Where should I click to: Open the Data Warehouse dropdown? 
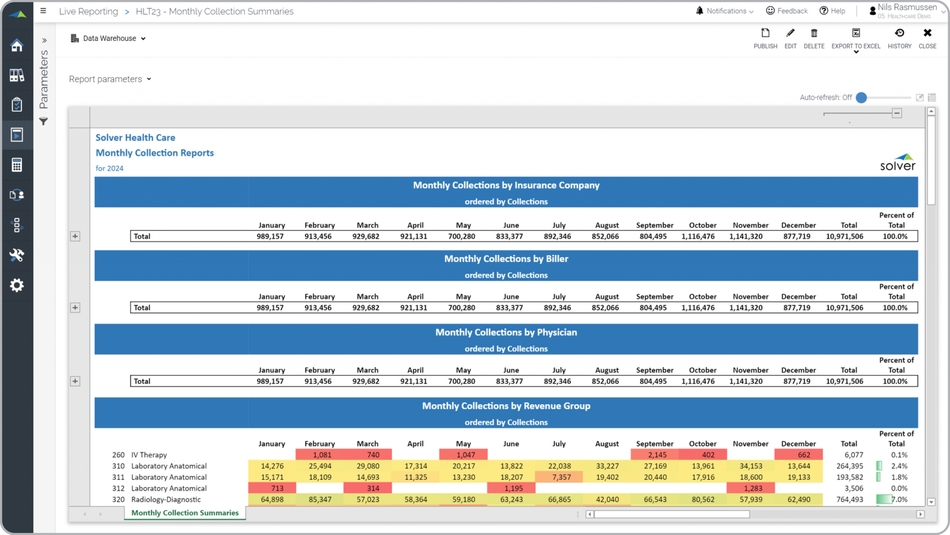(x=109, y=39)
